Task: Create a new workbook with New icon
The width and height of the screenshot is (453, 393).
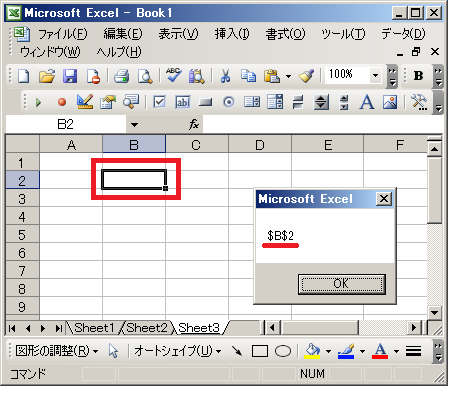Action: point(23,76)
